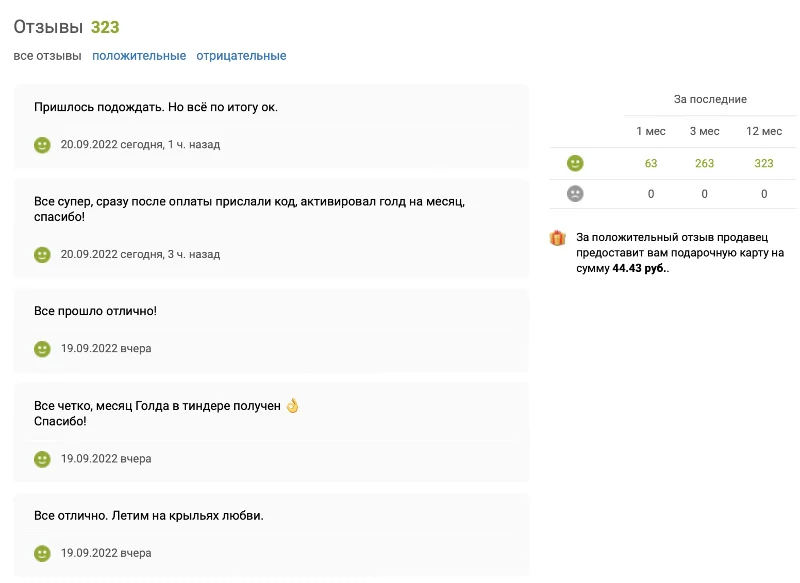
Task: Click smiley icon on 'Все супер' review
Action: coord(42,255)
